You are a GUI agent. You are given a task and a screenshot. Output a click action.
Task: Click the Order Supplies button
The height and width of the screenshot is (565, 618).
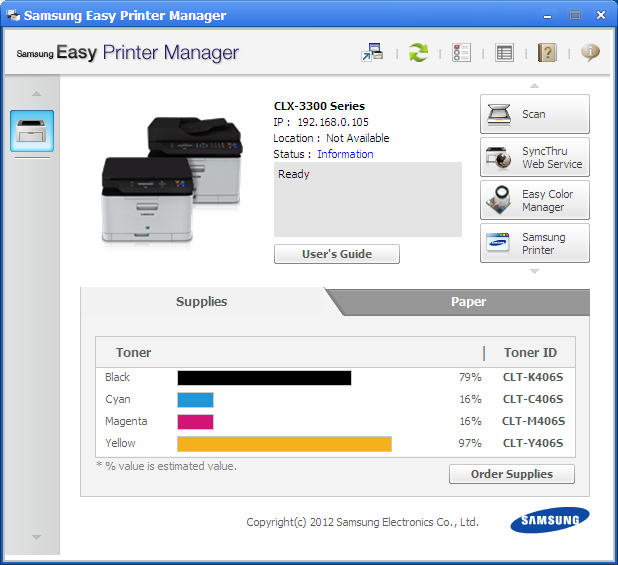(x=512, y=474)
